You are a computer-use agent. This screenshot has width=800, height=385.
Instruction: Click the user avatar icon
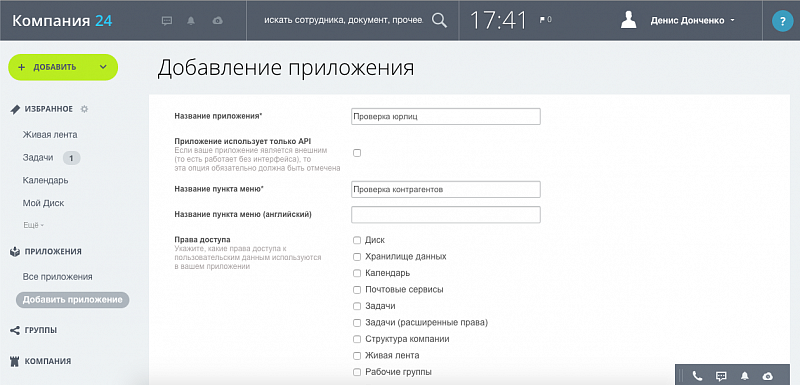point(629,20)
